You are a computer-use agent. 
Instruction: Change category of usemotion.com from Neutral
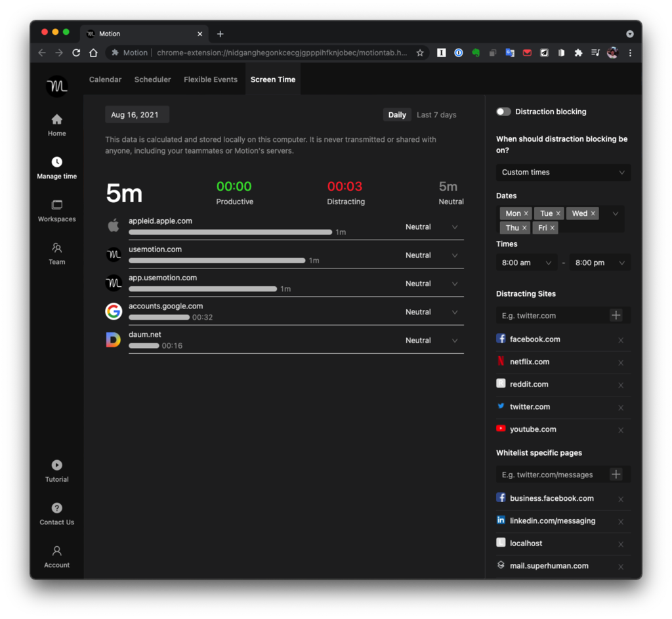coord(432,255)
